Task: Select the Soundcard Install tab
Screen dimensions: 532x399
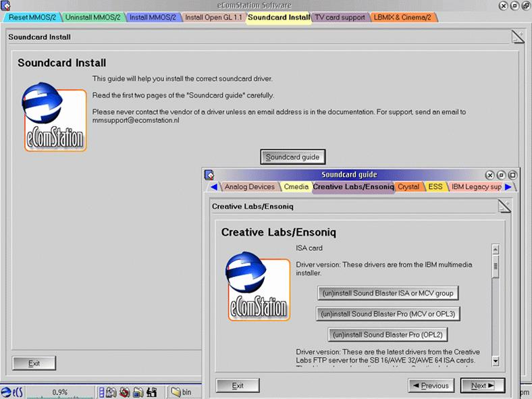Action: 279,18
